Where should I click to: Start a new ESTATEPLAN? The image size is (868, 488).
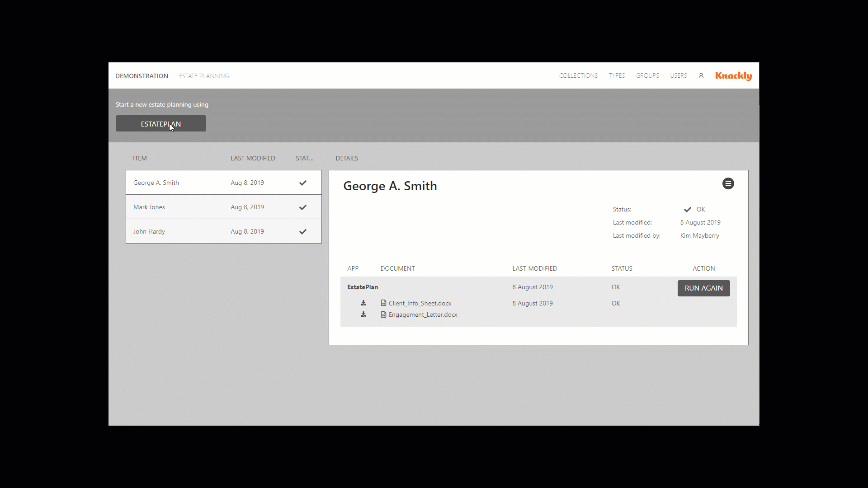(161, 123)
